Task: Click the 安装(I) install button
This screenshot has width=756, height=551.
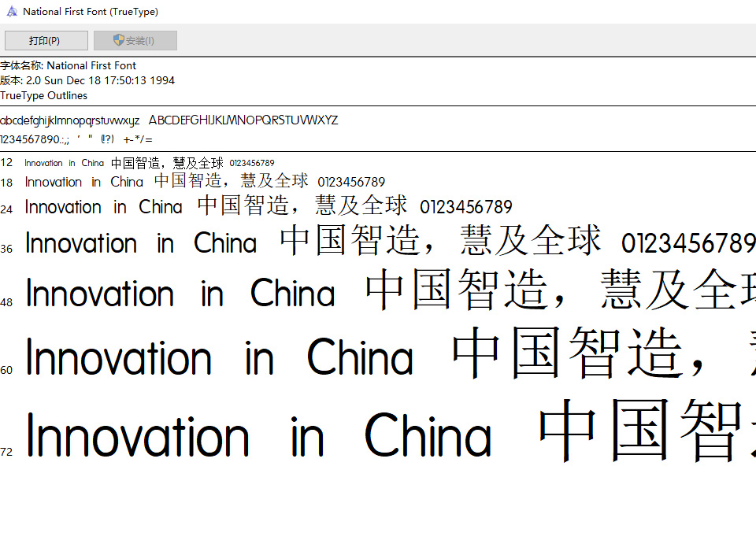Action: click(135, 40)
